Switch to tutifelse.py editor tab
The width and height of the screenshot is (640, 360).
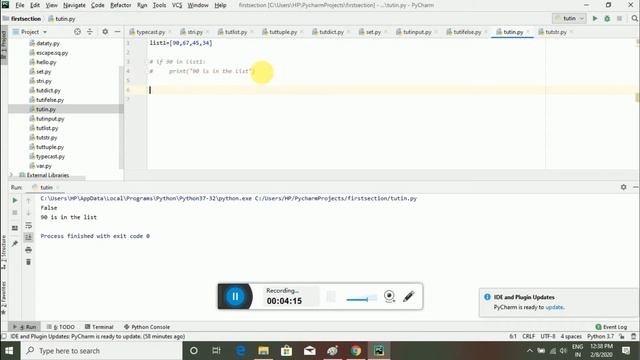click(467, 32)
